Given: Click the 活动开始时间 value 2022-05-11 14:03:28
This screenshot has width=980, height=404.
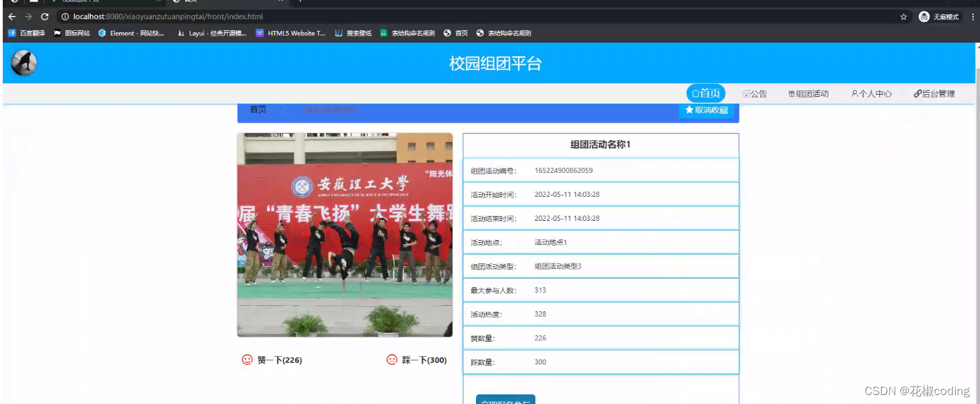Looking at the screenshot, I should point(567,194).
